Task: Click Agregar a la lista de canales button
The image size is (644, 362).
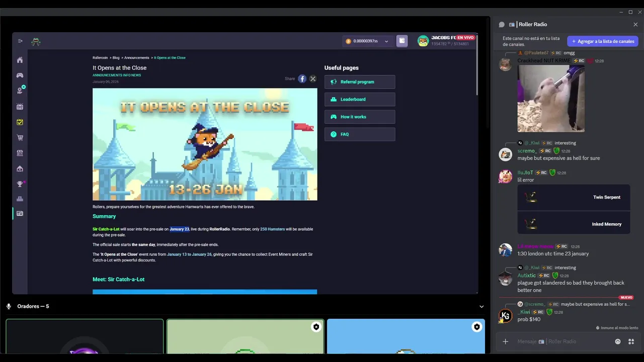Action: [603, 41]
